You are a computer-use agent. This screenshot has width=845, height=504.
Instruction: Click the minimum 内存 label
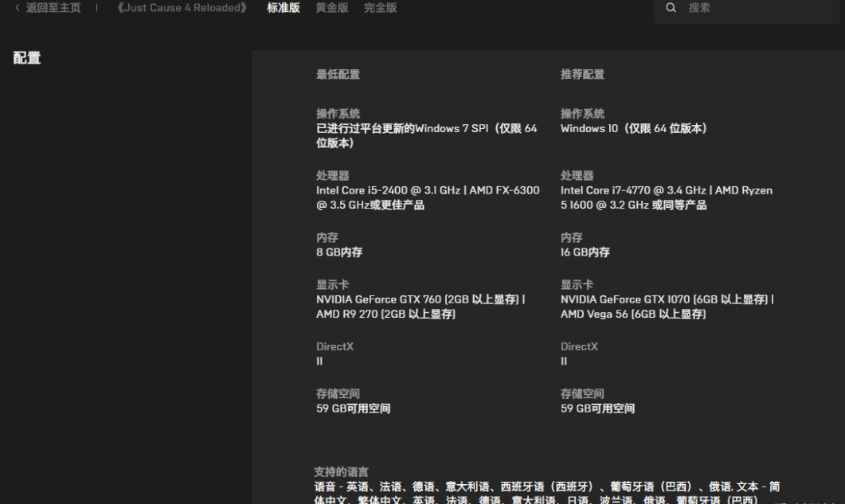coord(327,238)
